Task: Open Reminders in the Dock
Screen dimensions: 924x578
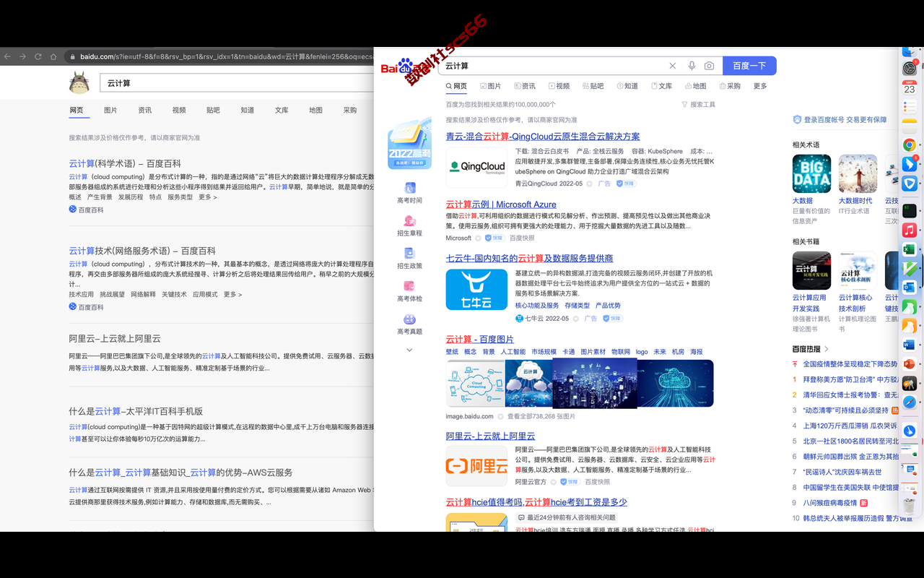Action: coord(910,107)
